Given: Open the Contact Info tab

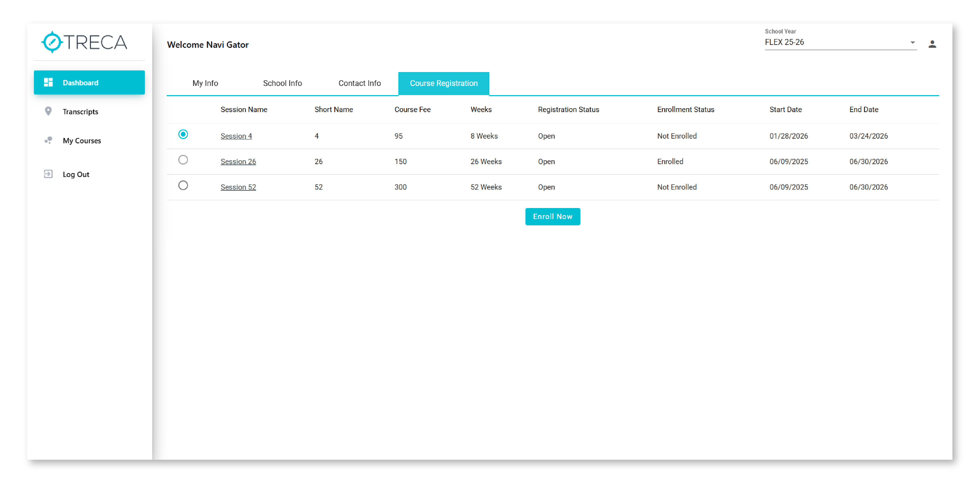Looking at the screenshot, I should 360,83.
